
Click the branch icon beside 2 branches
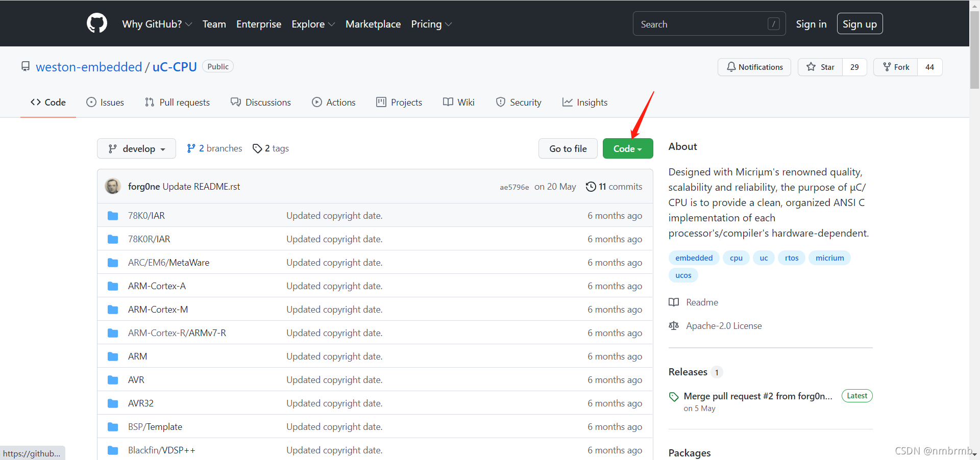point(191,148)
